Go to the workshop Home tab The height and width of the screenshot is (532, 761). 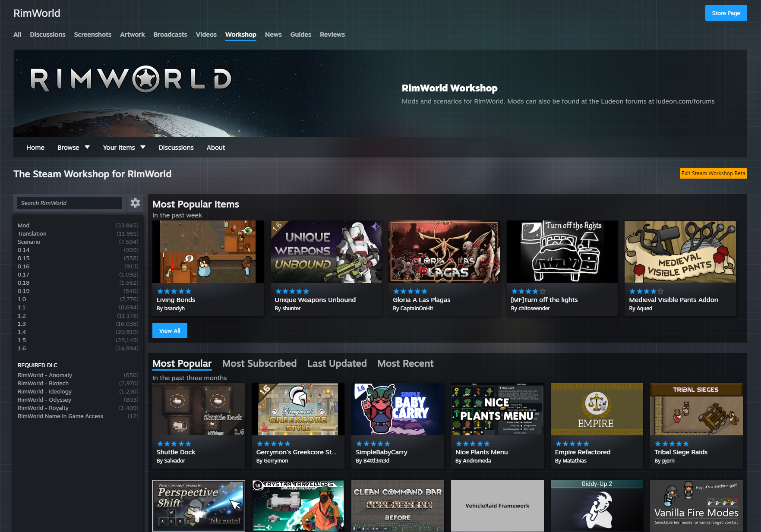35,148
